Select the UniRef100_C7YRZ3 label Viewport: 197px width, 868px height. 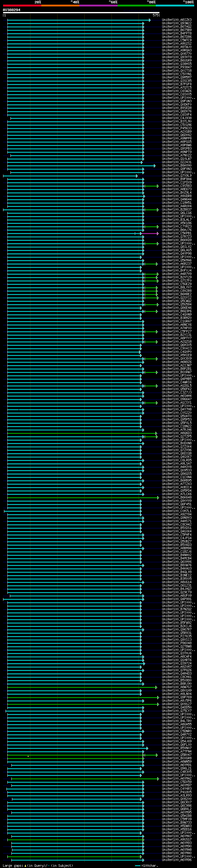pyautogui.click(x=177, y=226)
